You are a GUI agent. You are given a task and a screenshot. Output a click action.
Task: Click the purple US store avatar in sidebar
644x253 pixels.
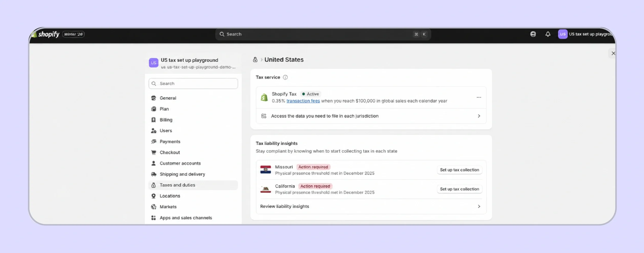(x=153, y=63)
